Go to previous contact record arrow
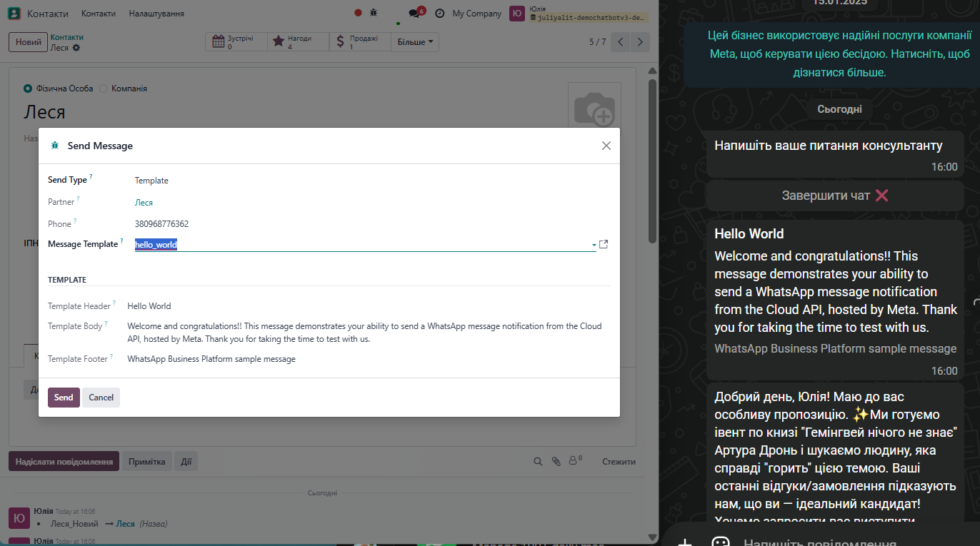The width and height of the screenshot is (980, 546). 621,42
